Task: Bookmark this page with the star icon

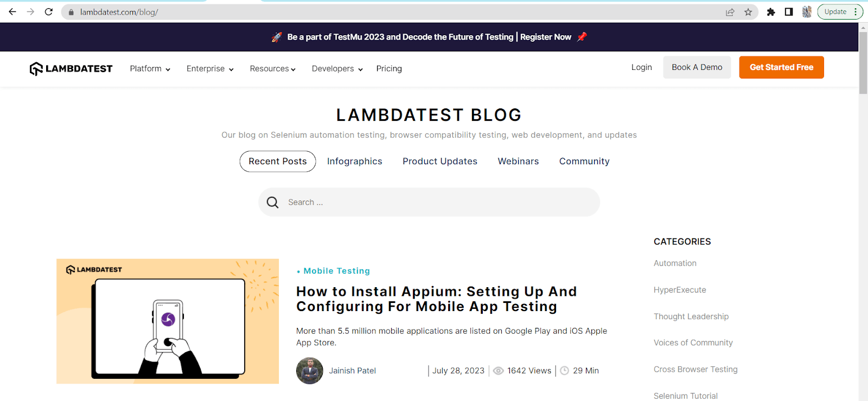Action: [x=748, y=12]
